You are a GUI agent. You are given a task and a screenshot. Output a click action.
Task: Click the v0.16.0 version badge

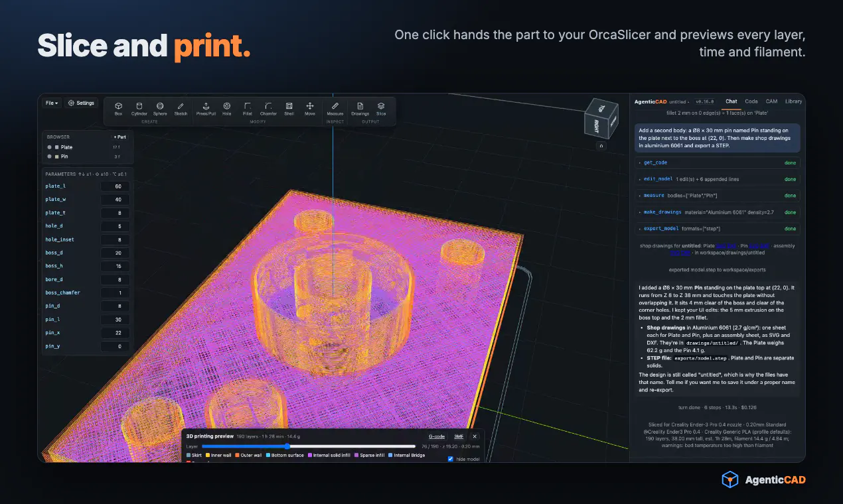click(x=704, y=102)
